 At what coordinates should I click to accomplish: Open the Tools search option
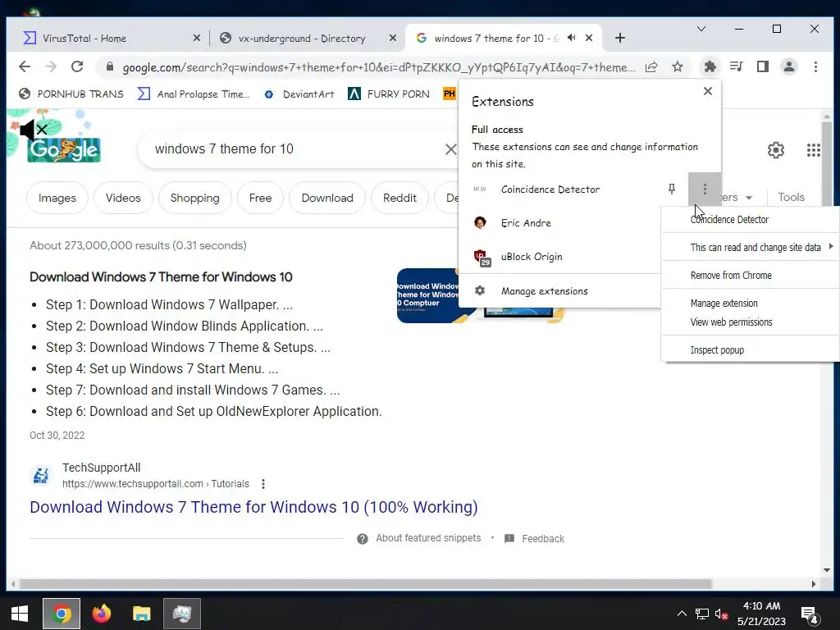point(792,197)
